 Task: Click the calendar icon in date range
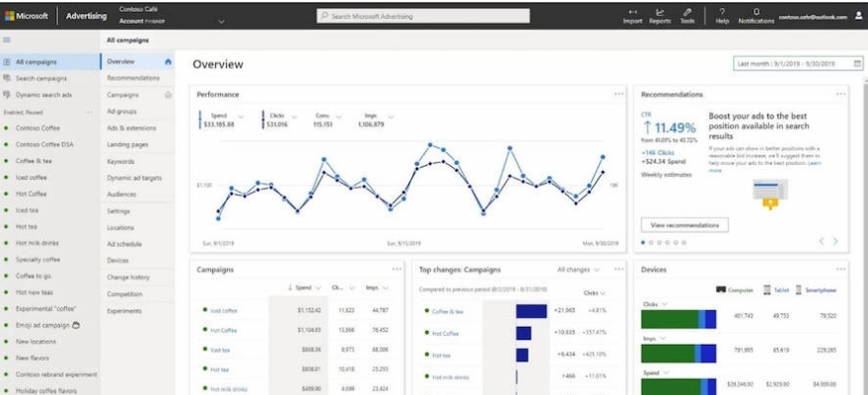point(857,64)
